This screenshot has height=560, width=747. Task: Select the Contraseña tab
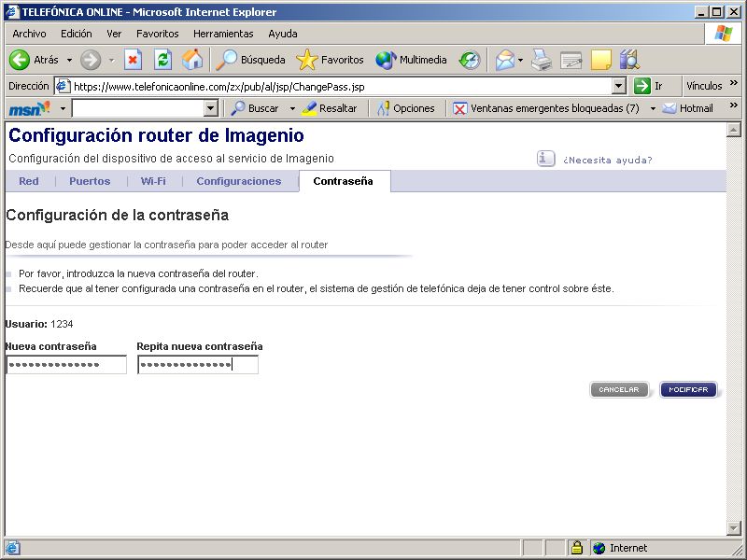[x=343, y=181]
